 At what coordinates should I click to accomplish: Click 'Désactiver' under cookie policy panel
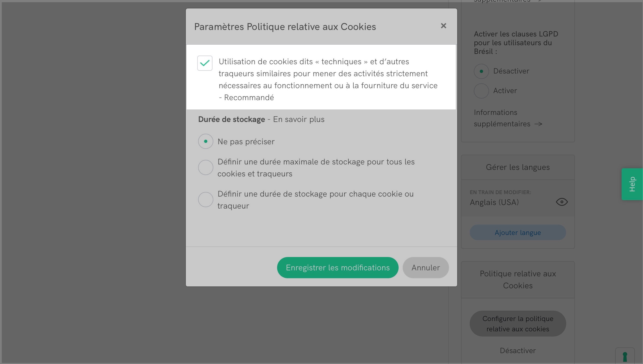pyautogui.click(x=518, y=351)
